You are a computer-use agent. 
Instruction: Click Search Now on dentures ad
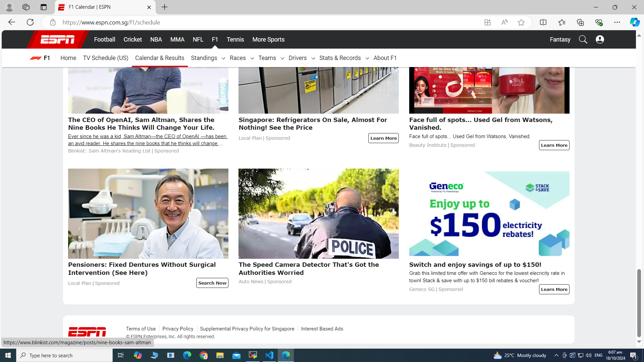212,283
